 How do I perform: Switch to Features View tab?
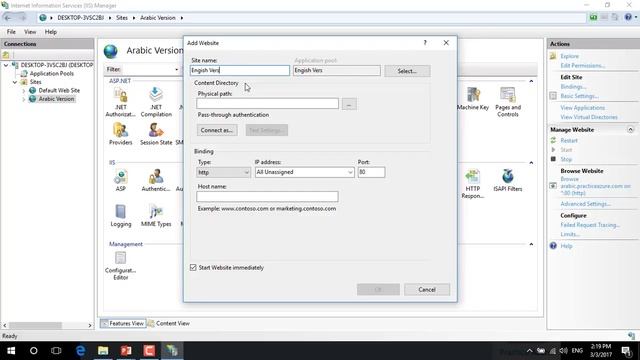123,323
